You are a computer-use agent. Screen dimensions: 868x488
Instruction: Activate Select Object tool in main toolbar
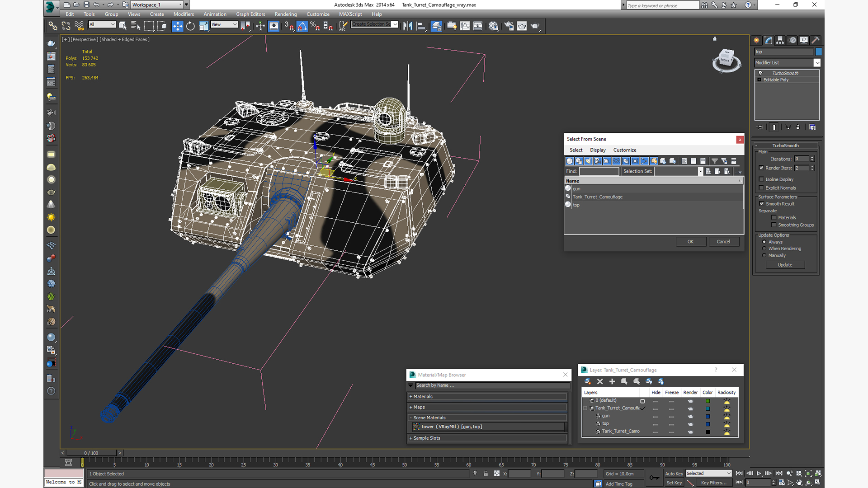[x=123, y=26]
